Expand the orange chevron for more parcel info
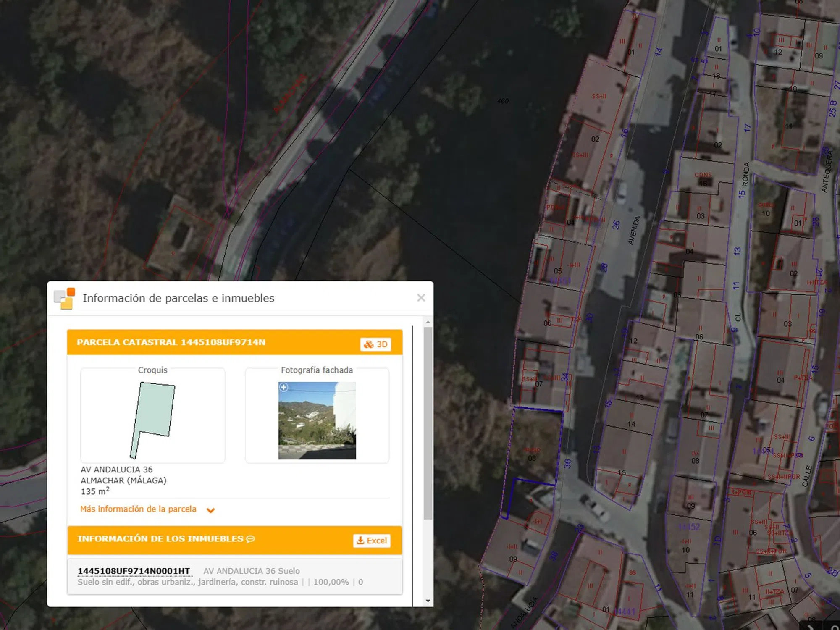The height and width of the screenshot is (630, 840). pyautogui.click(x=211, y=510)
